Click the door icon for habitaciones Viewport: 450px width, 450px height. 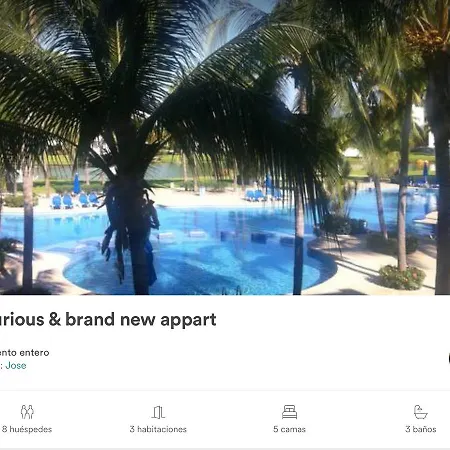tap(158, 412)
